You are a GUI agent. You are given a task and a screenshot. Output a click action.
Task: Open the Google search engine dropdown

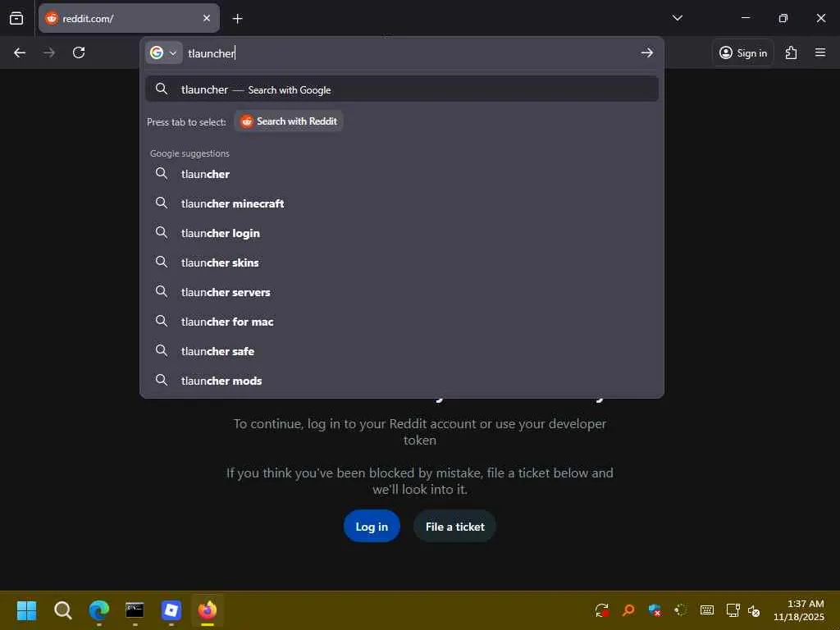click(163, 52)
